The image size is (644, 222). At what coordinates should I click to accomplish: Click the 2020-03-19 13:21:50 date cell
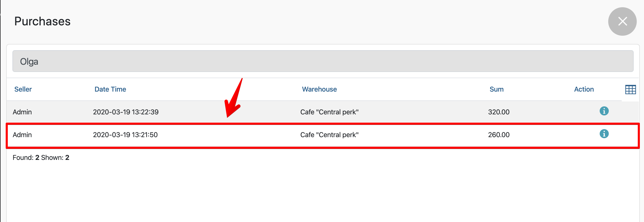(125, 135)
